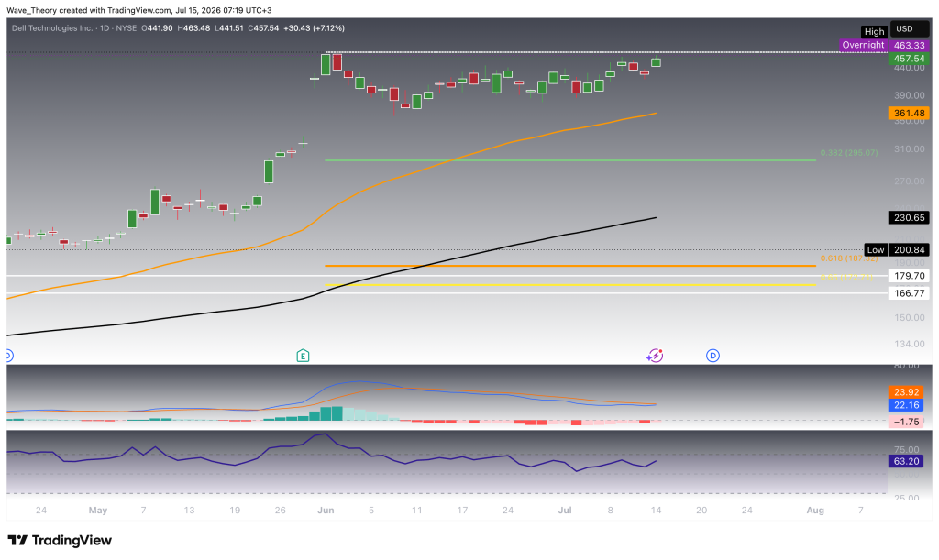Viewport: 939px width, 560px height.
Task: Open the purple lightning event marker
Action: click(x=655, y=356)
